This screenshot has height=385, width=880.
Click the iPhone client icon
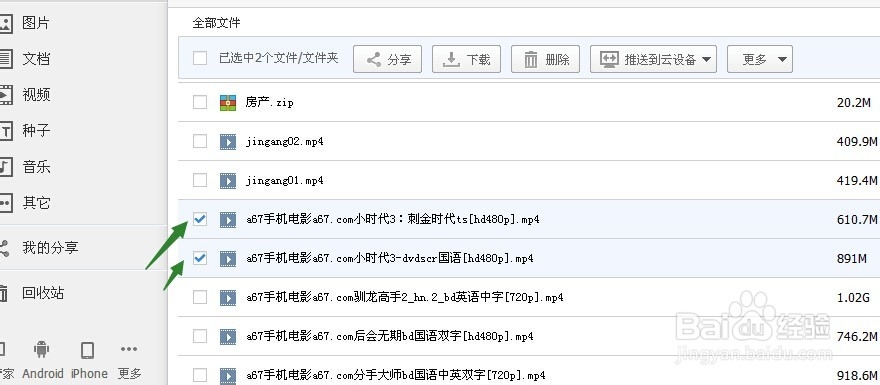[x=88, y=350]
